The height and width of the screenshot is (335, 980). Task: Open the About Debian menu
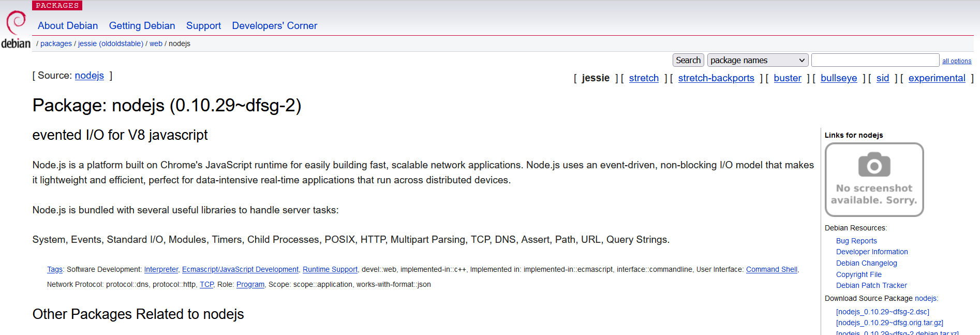click(x=68, y=26)
